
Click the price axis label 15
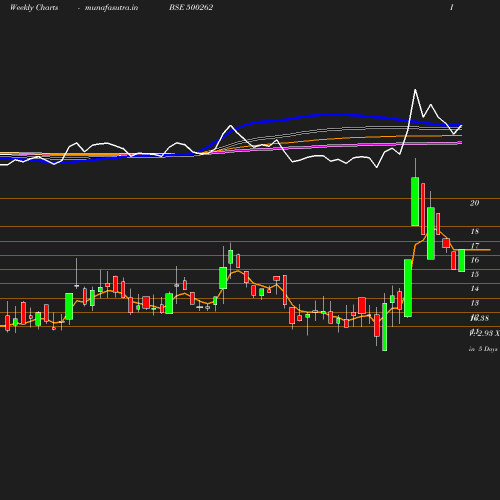pyautogui.click(x=475, y=274)
